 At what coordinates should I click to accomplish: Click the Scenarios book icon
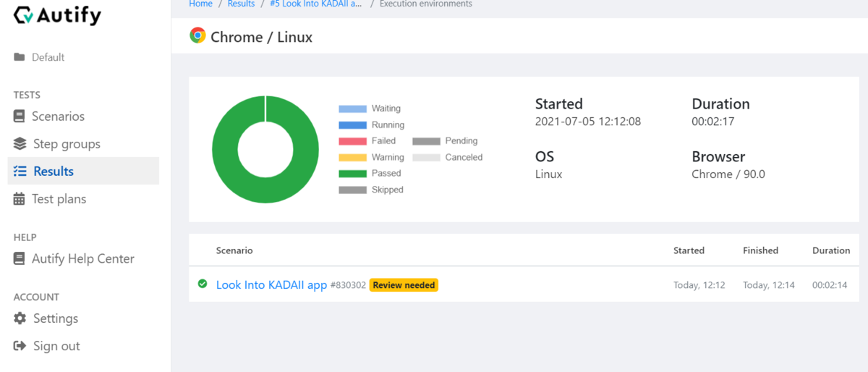(x=20, y=117)
